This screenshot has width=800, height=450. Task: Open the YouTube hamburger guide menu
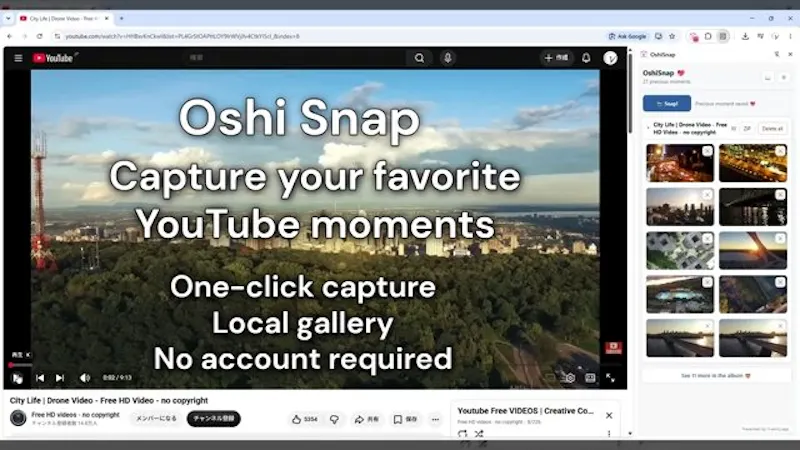pyautogui.click(x=18, y=58)
